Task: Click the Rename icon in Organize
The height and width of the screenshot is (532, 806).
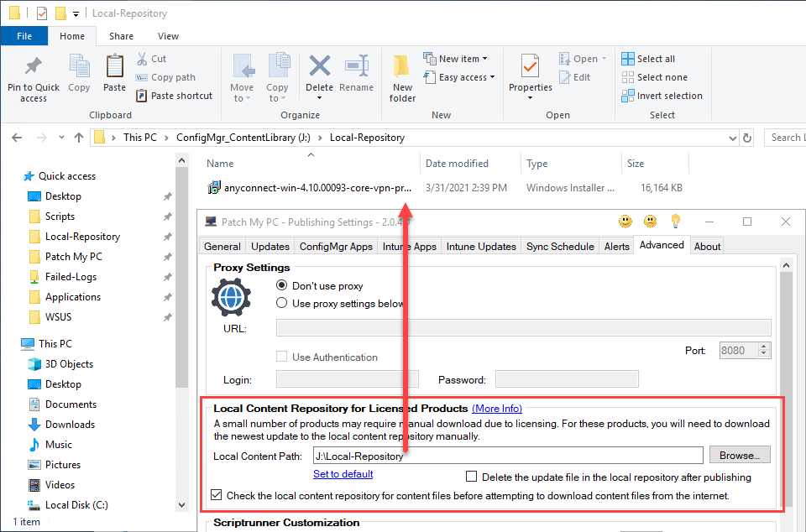Action: tap(356, 65)
